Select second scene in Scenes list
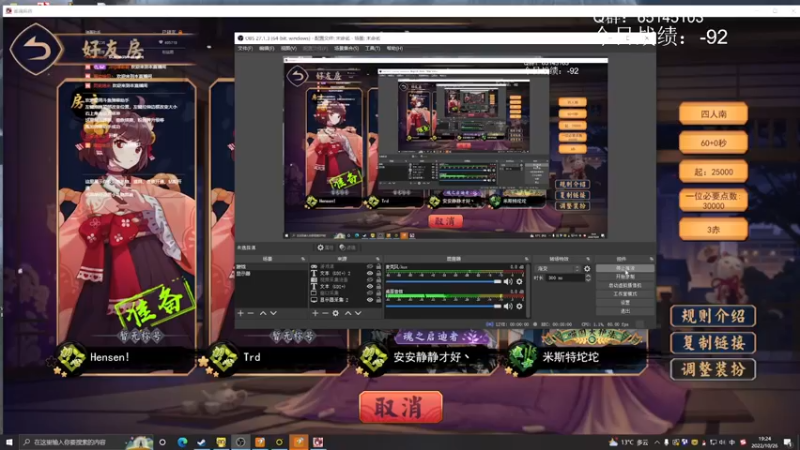This screenshot has height=450, width=800. pos(271,273)
